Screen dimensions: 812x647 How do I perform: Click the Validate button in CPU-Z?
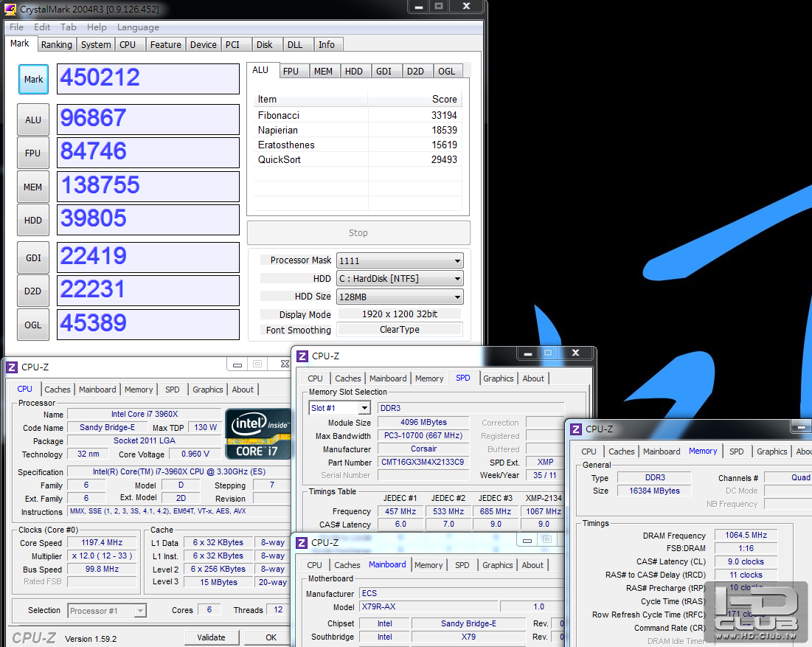[212, 637]
